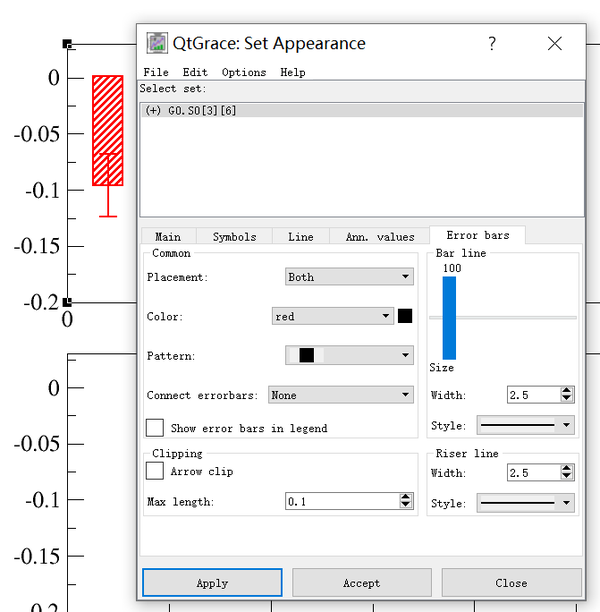600x612 pixels.
Task: Toggle Show error bars in legend checkbox
Action: (x=155, y=428)
